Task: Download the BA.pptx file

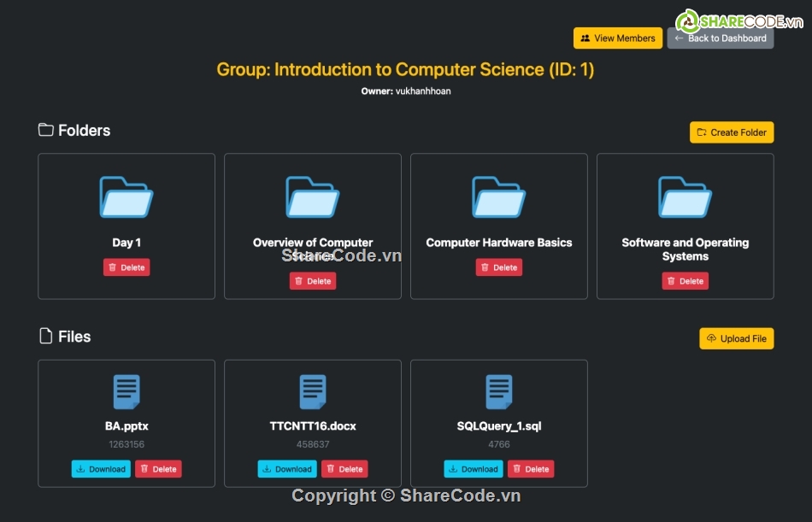Action: (x=101, y=469)
